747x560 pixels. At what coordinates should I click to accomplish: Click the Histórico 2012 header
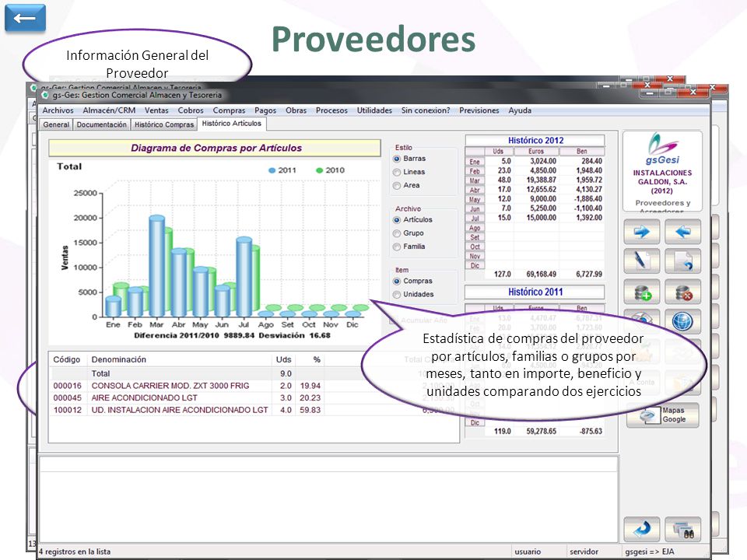pos(535,141)
